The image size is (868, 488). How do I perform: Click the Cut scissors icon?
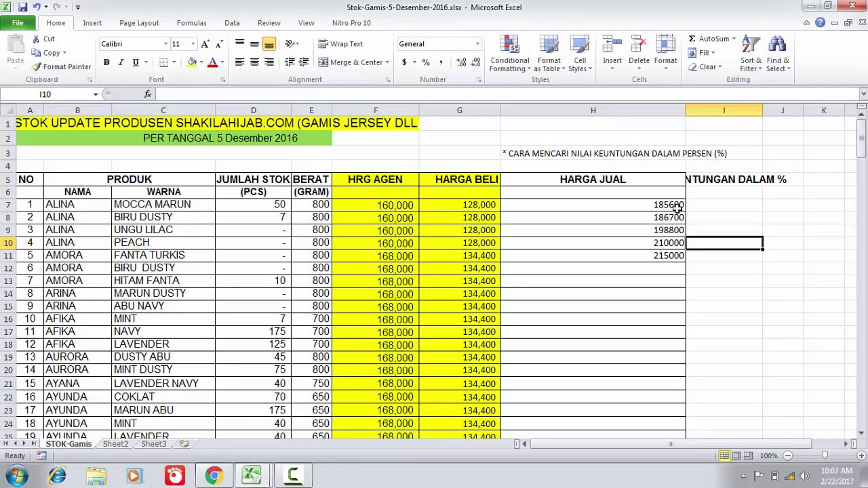pyautogui.click(x=37, y=39)
